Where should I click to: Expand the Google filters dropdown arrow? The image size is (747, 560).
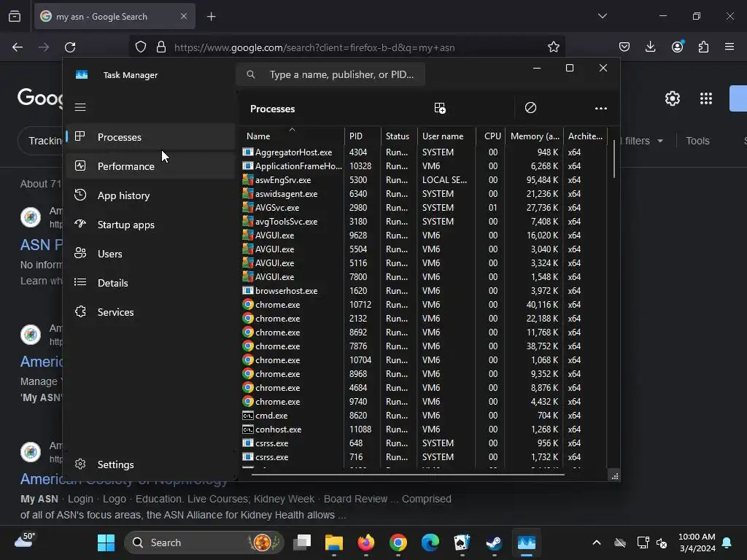coord(659,141)
